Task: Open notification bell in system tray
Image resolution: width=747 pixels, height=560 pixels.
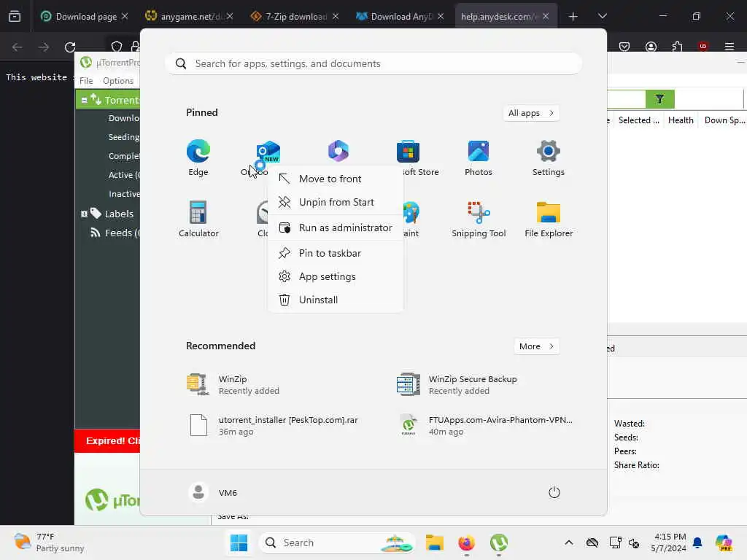Action: click(x=697, y=542)
